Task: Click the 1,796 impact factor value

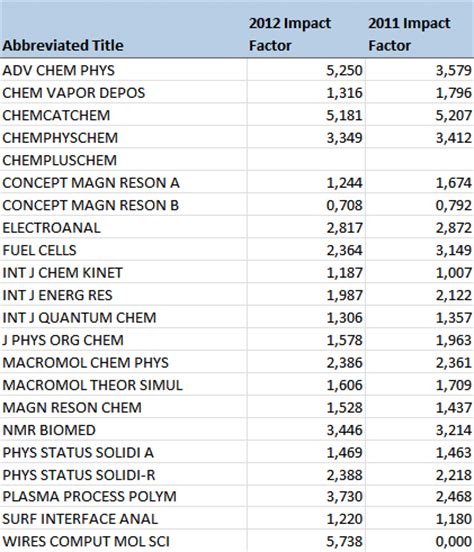Action: (454, 93)
